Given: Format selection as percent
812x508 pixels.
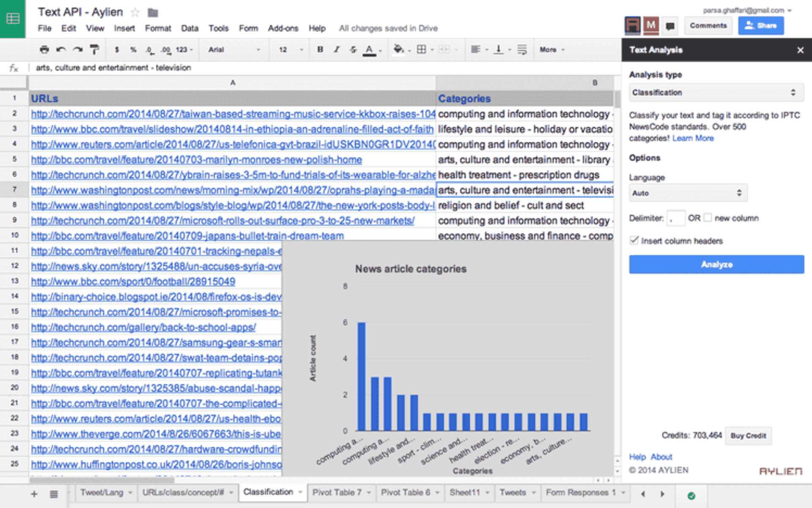Looking at the screenshot, I should pos(133,49).
